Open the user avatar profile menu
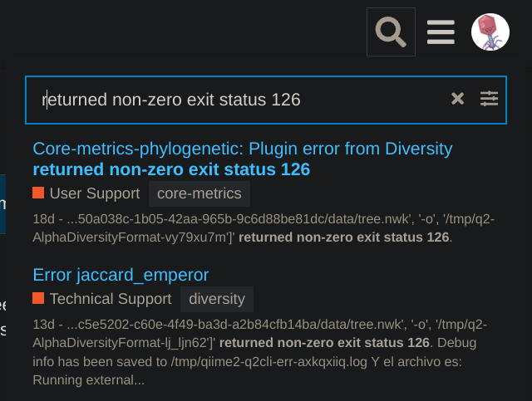 (x=490, y=32)
